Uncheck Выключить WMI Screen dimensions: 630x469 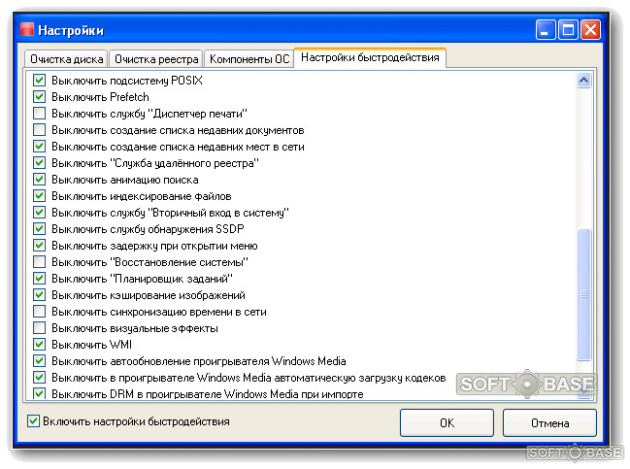click(x=40, y=345)
